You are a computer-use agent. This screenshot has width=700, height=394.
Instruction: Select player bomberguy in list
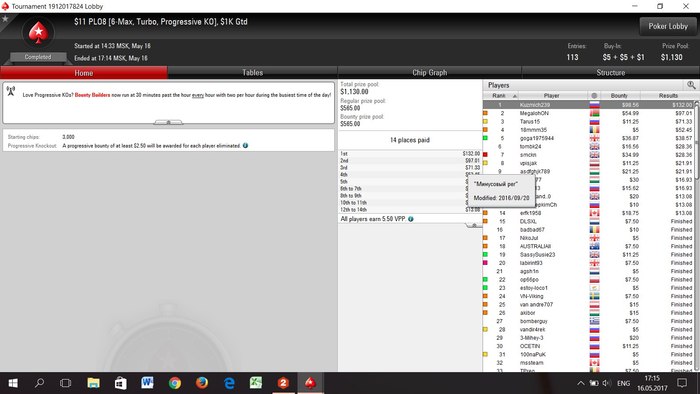(x=588, y=321)
